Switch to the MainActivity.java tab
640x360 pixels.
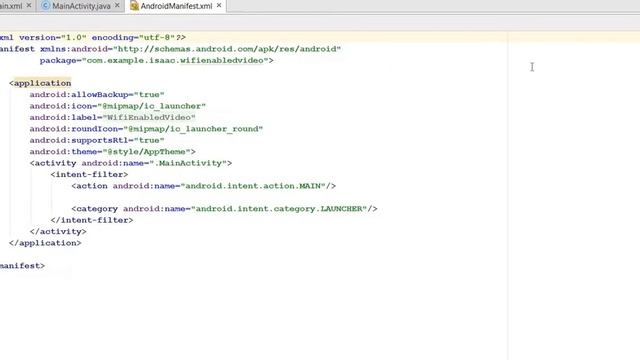pos(81,6)
